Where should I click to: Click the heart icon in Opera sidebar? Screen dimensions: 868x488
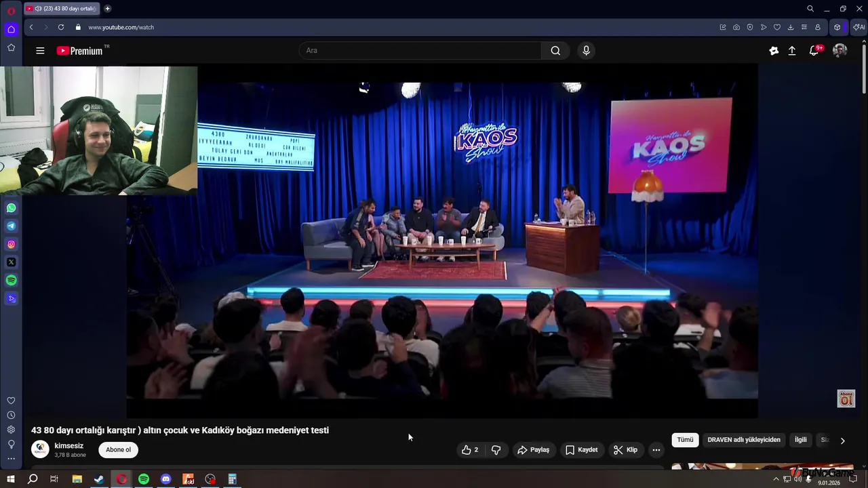pyautogui.click(x=11, y=401)
